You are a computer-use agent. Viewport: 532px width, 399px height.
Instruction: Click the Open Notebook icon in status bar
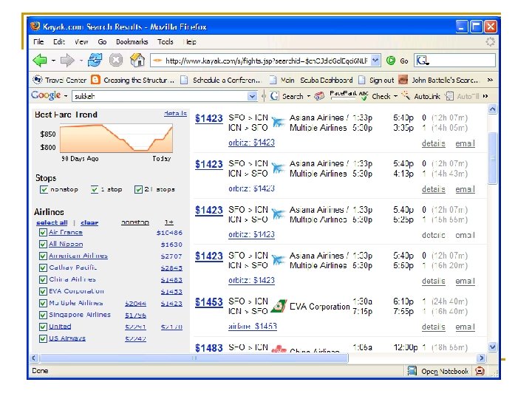click(412, 371)
